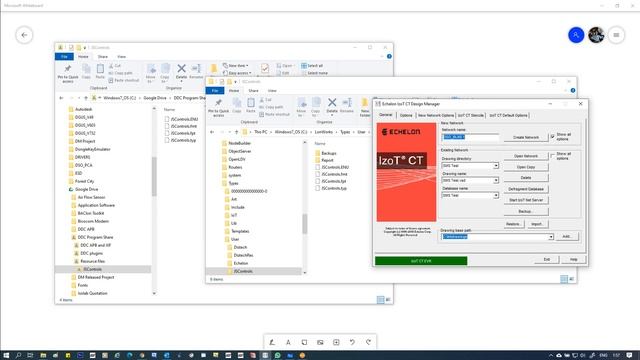The width and height of the screenshot is (640, 360).
Task: Click the Open Copy button
Action: coord(526,167)
